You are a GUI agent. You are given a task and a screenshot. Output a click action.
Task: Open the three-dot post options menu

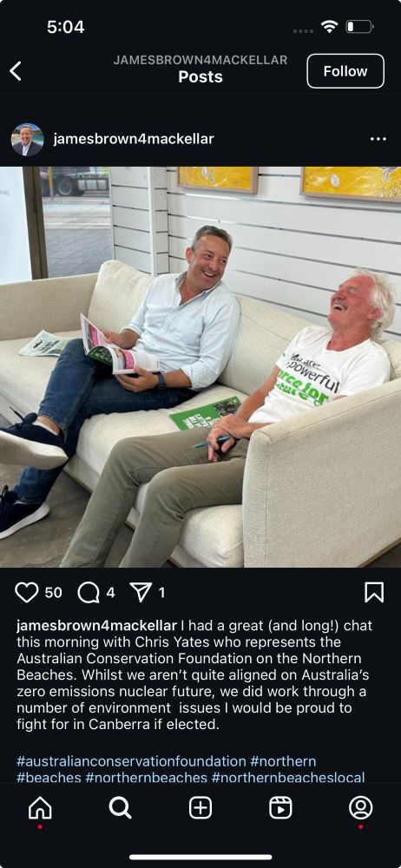tap(378, 139)
